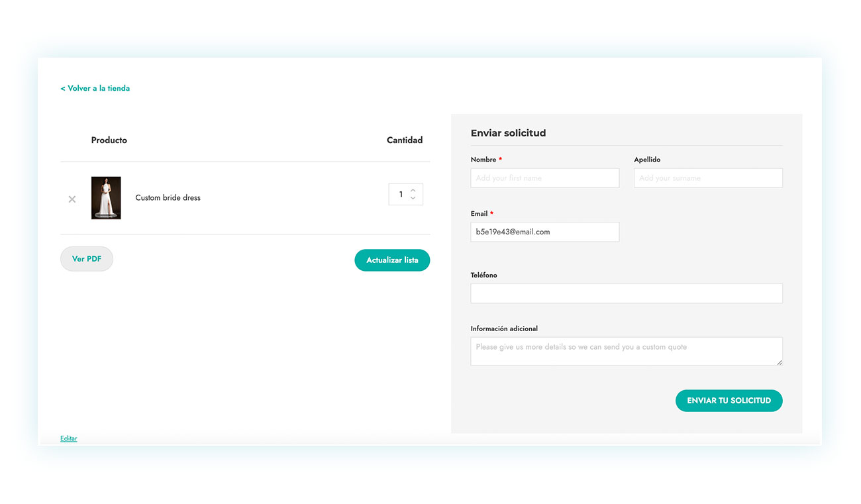Open the bride dress product thumbnail
Image resolution: width=861 pixels, height=504 pixels.
tap(106, 197)
